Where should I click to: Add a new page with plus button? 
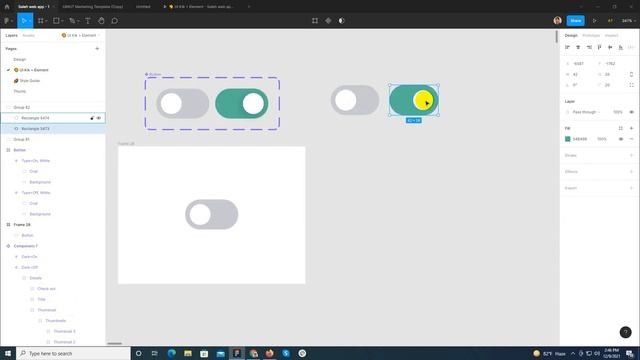pos(97,49)
